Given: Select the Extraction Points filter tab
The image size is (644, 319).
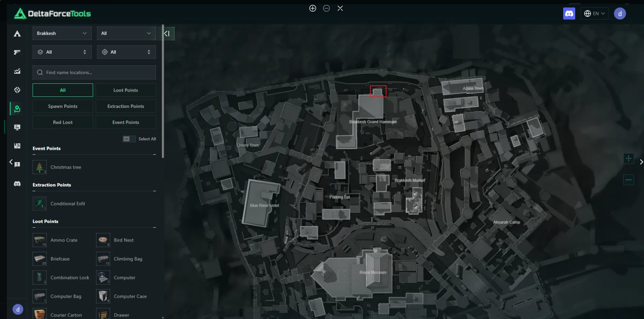Looking at the screenshot, I should (x=126, y=106).
